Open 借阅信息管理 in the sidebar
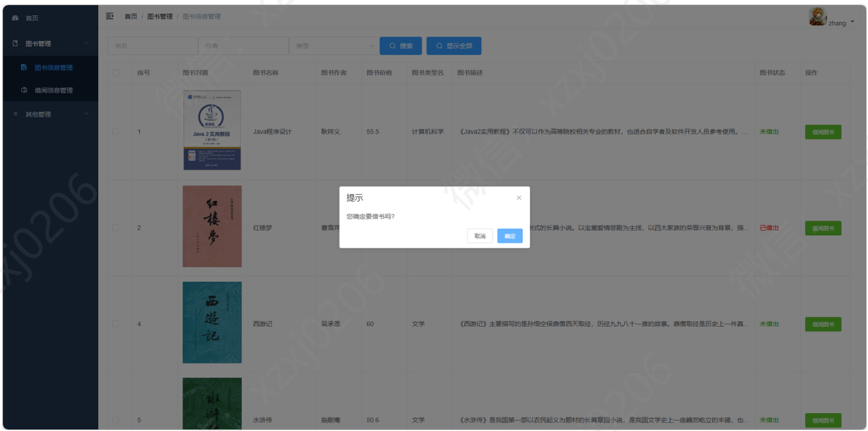This screenshot has width=868, height=431. 51,90
